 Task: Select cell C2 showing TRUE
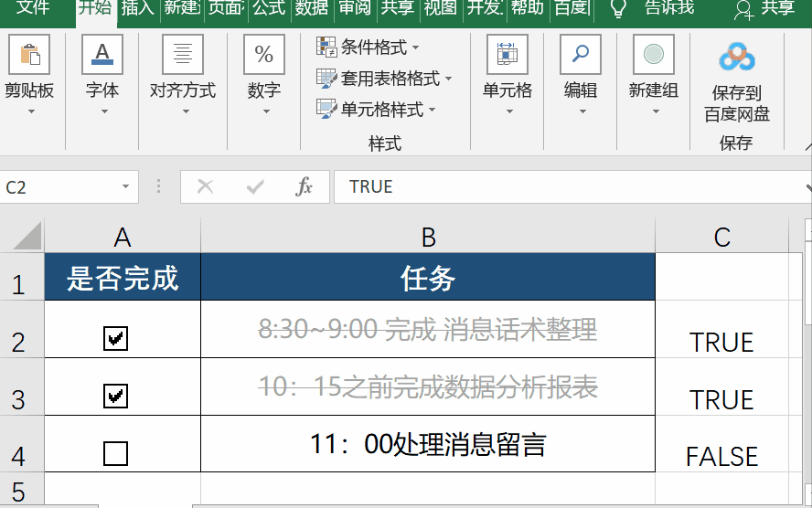(721, 329)
